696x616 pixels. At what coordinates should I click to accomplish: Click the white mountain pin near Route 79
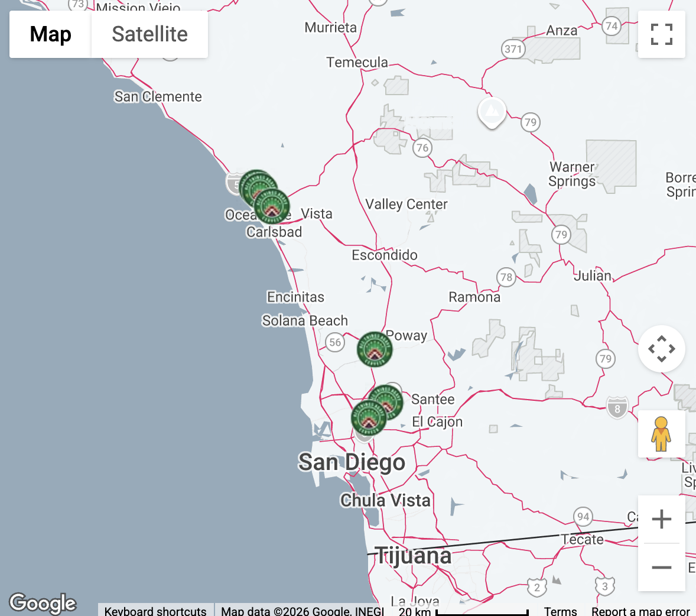coord(492,111)
